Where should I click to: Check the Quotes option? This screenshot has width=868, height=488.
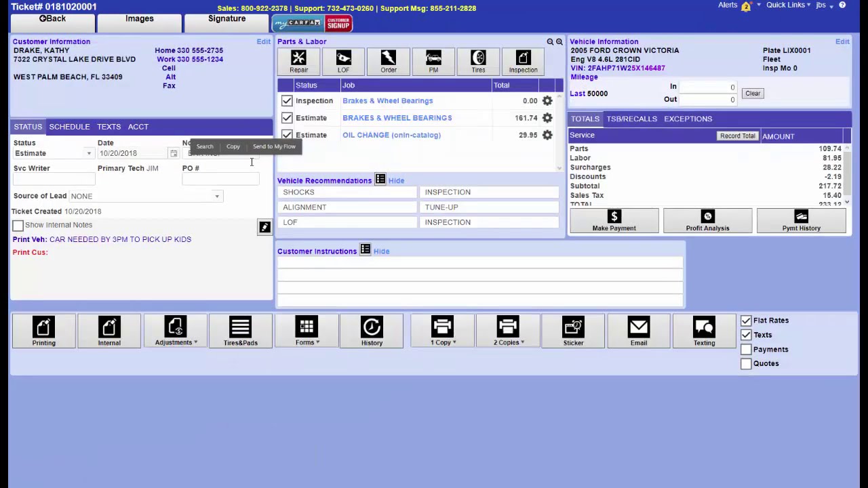[746, 363]
